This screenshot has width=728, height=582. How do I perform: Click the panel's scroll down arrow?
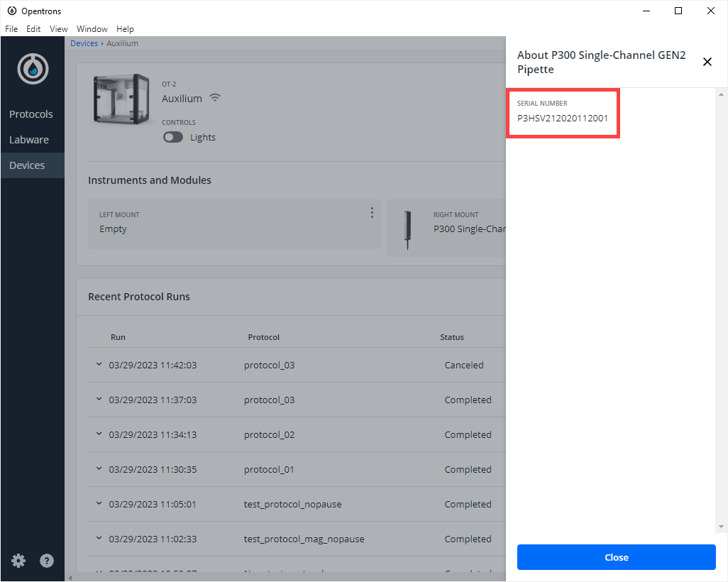click(x=722, y=527)
